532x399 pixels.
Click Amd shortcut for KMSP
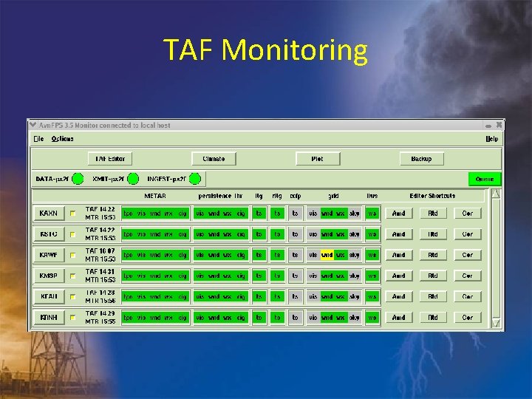pos(399,276)
